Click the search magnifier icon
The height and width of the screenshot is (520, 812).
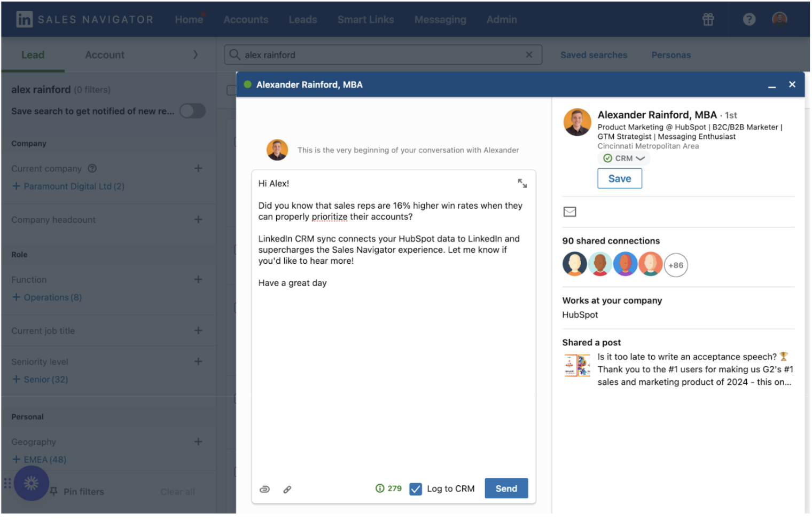tap(235, 54)
